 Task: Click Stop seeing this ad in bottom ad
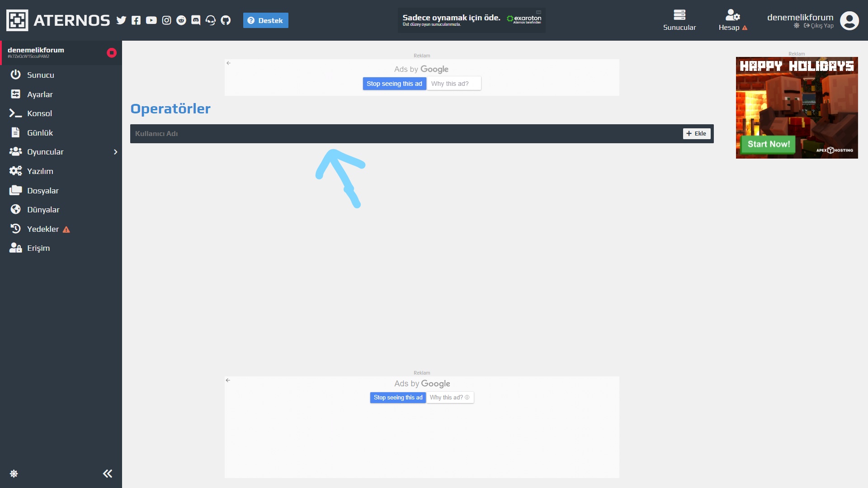pyautogui.click(x=398, y=398)
